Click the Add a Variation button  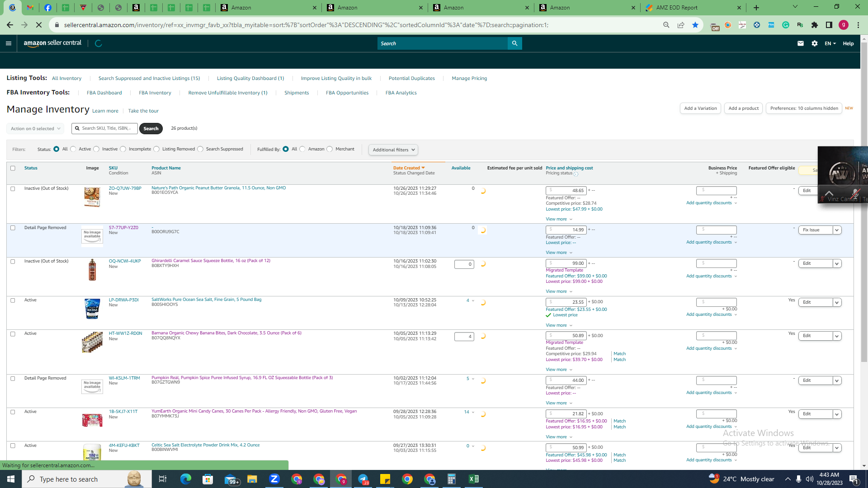coord(700,108)
